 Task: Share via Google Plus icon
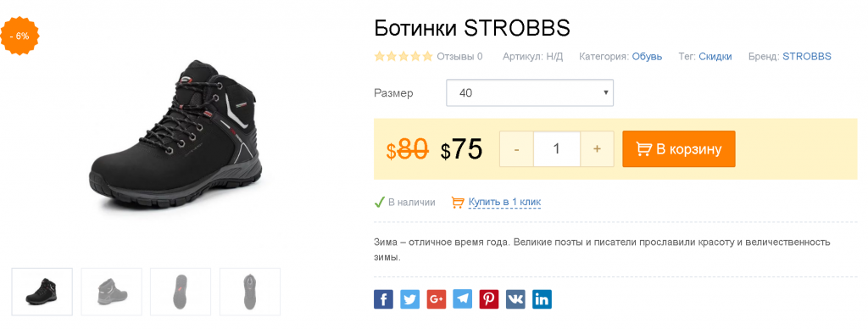click(437, 299)
